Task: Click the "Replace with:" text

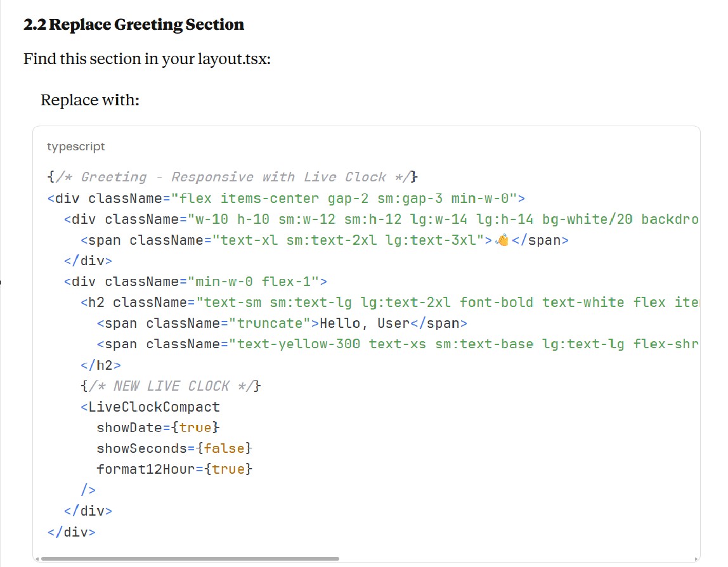Action: click(89, 100)
